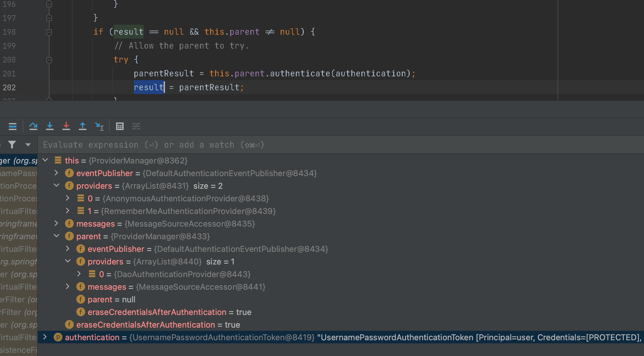
Task: Click the Trace Current Stream Chain icon
Action: click(136, 127)
